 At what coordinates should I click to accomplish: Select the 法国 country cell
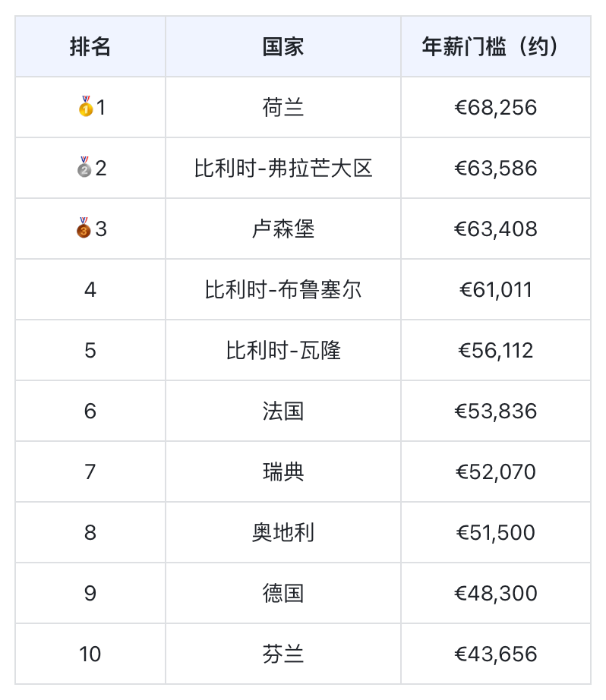(283, 411)
